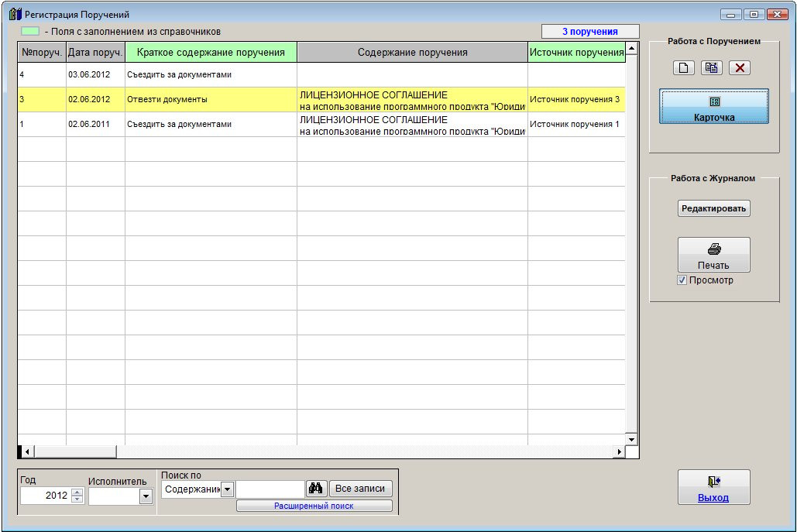The width and height of the screenshot is (797, 532).
Task: Minimize the Регистрация Поручений window
Action: coord(731,14)
